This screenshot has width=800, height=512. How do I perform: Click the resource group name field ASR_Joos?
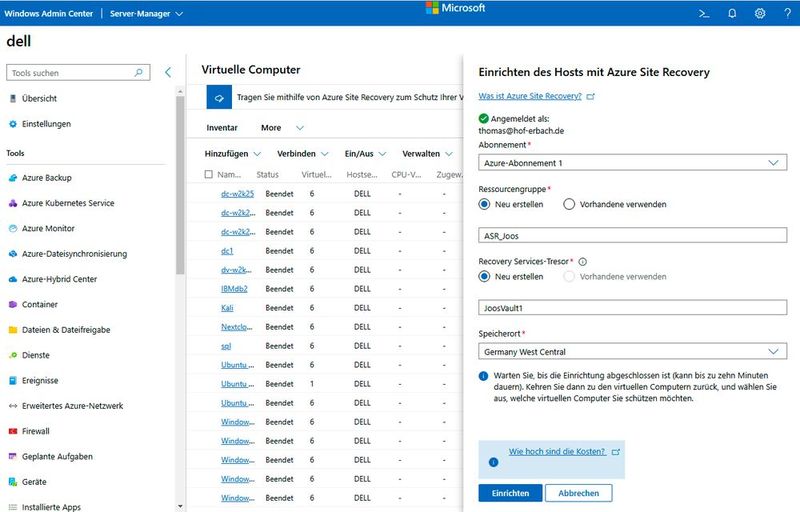(633, 236)
